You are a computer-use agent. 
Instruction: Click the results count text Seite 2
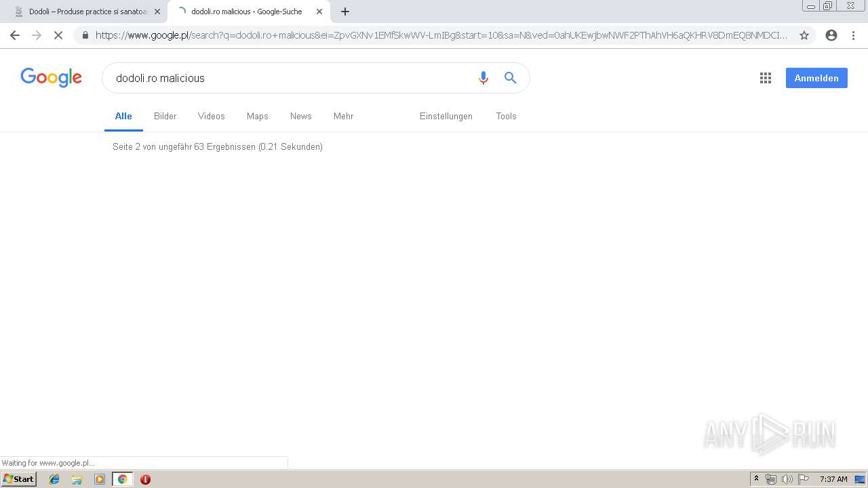218,146
